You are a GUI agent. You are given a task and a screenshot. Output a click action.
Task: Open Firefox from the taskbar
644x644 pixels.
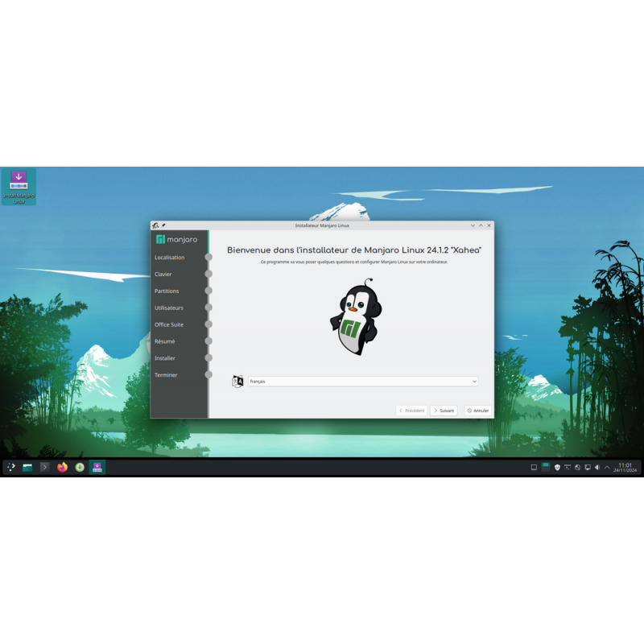pyautogui.click(x=63, y=467)
